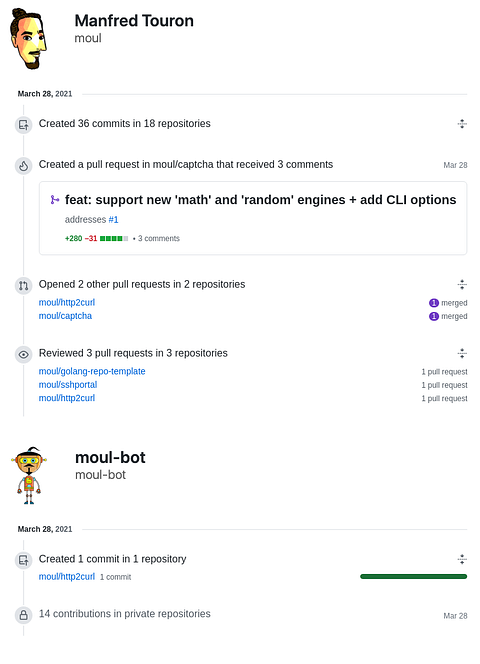The height and width of the screenshot is (664, 480).
Task: Collapse the 'Created 36 commits' section
Action: click(x=462, y=124)
